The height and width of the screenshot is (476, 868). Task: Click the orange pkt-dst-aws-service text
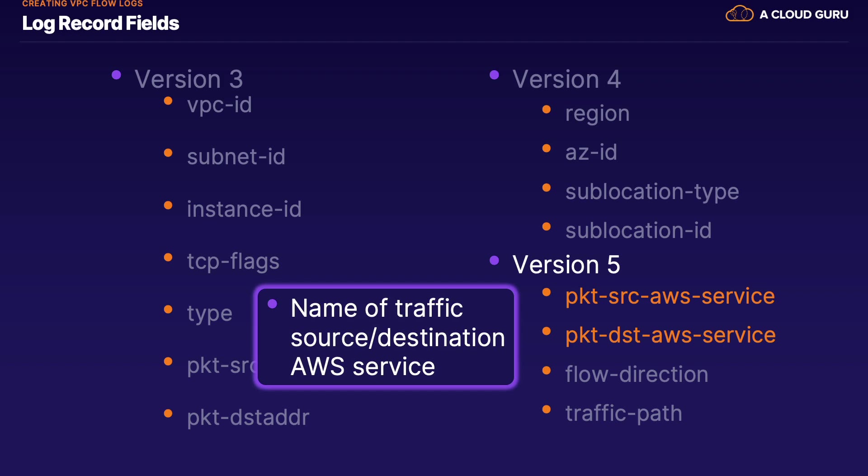point(670,335)
